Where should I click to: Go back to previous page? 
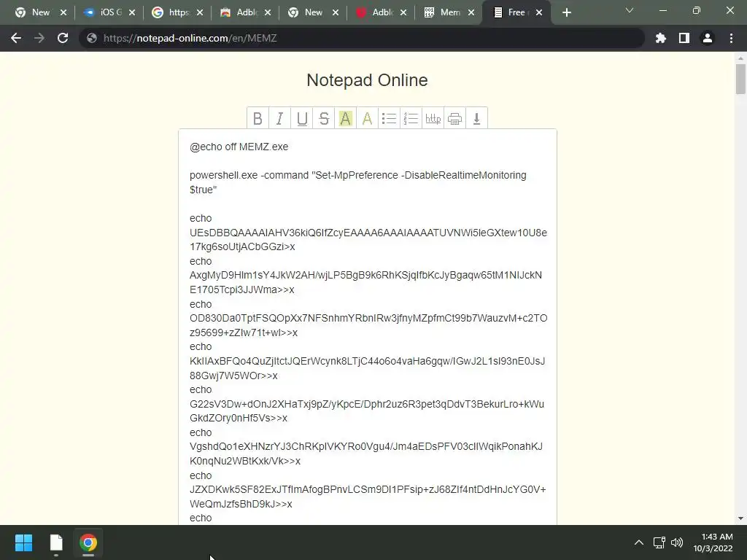click(16, 38)
